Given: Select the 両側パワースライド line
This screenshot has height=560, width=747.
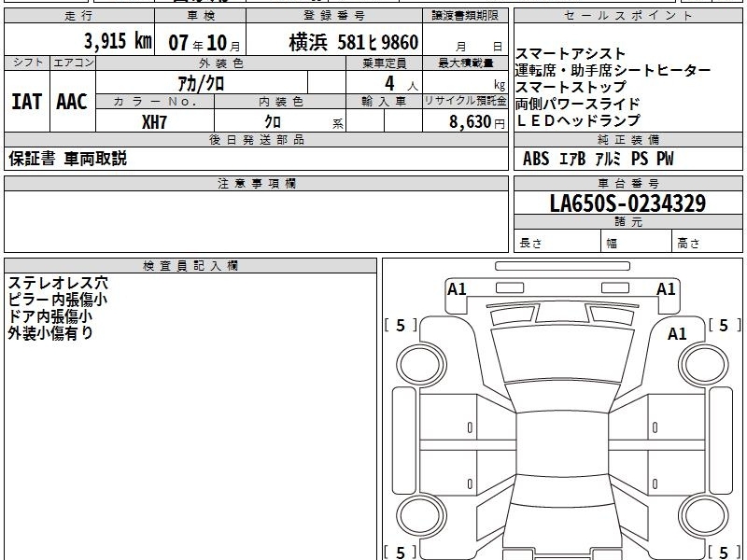Looking at the screenshot, I should pos(577,104).
